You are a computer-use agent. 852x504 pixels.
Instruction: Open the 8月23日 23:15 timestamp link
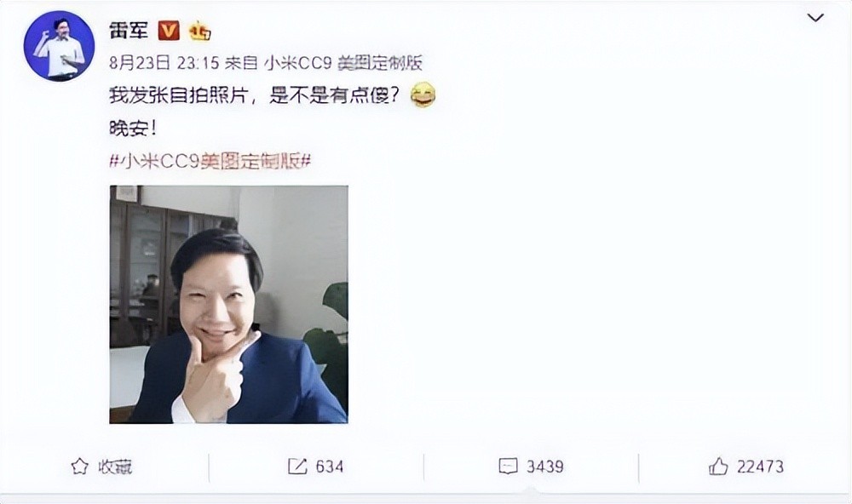coord(164,63)
